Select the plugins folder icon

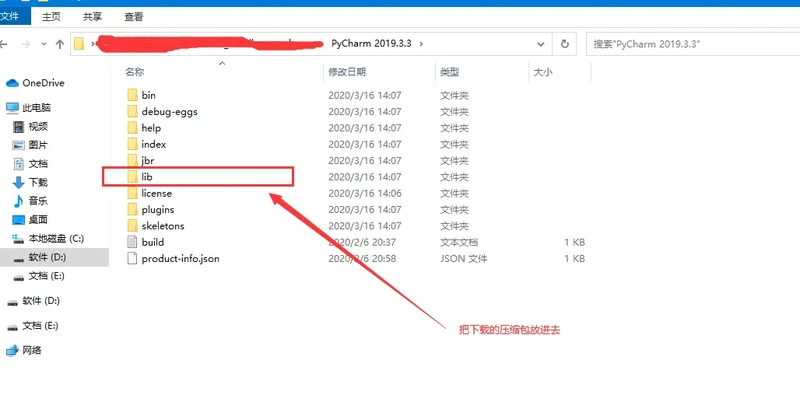132,210
